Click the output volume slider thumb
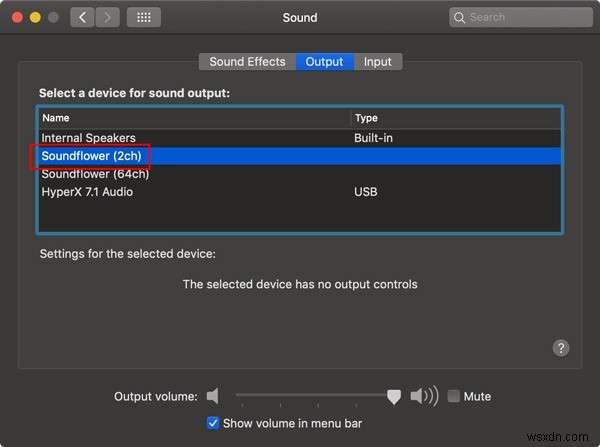 [x=394, y=396]
